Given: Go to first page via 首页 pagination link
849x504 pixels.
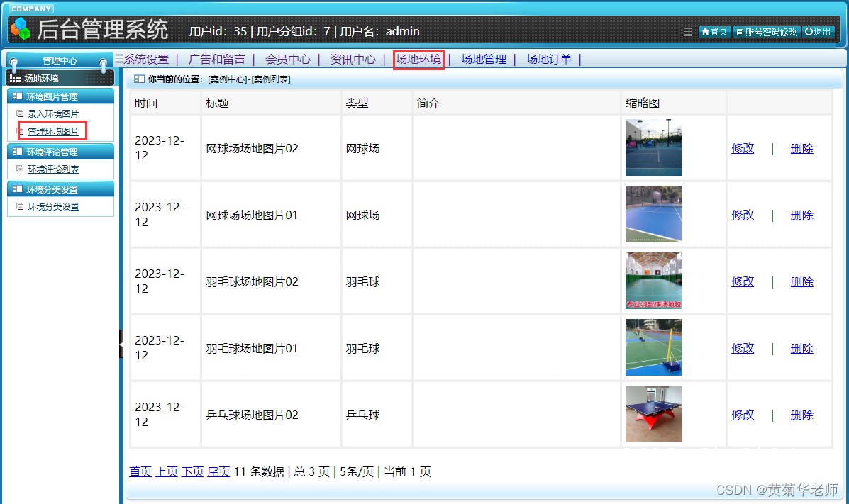Looking at the screenshot, I should (x=140, y=471).
